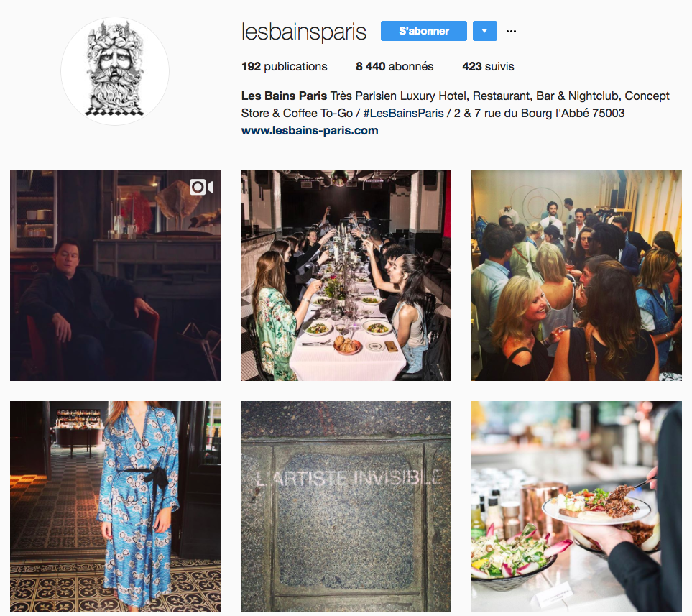This screenshot has height=616, width=692.
Task: Expand the suggested accounts dropdown arrow
Action: [484, 31]
